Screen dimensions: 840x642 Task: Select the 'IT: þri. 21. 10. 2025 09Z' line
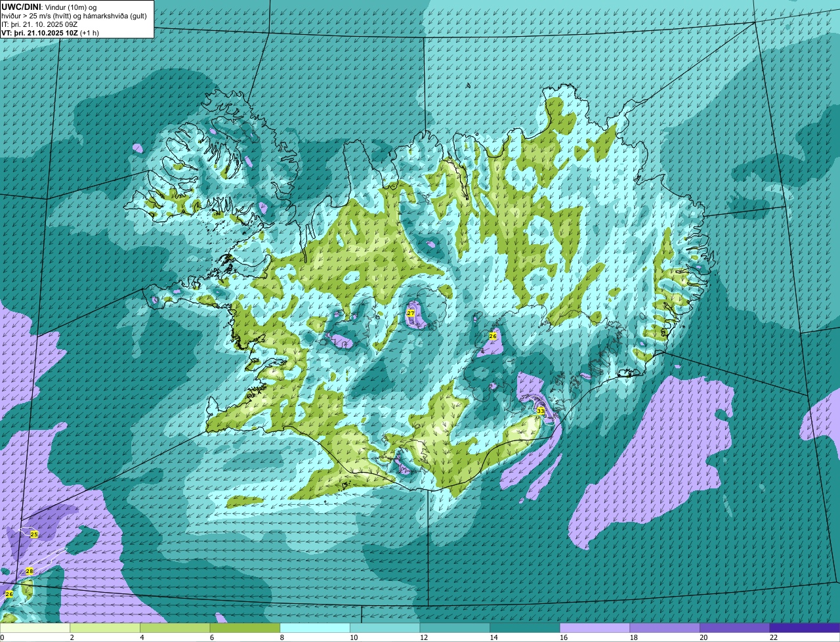[39, 24]
